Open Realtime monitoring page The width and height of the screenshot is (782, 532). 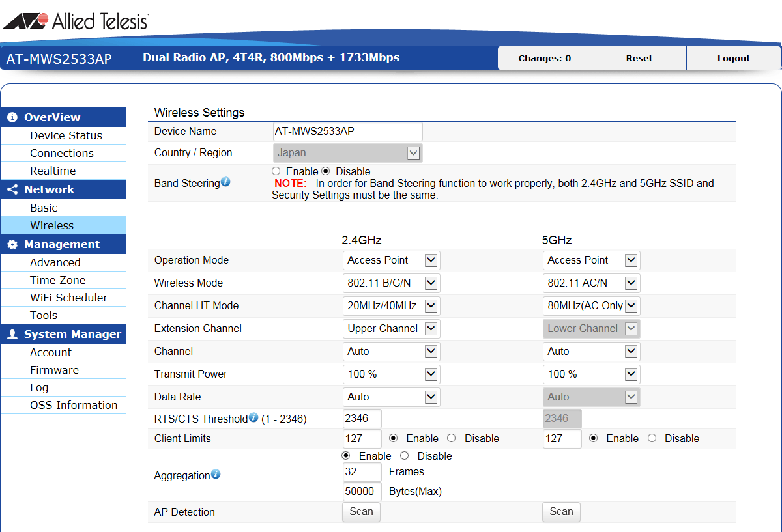click(x=63, y=171)
